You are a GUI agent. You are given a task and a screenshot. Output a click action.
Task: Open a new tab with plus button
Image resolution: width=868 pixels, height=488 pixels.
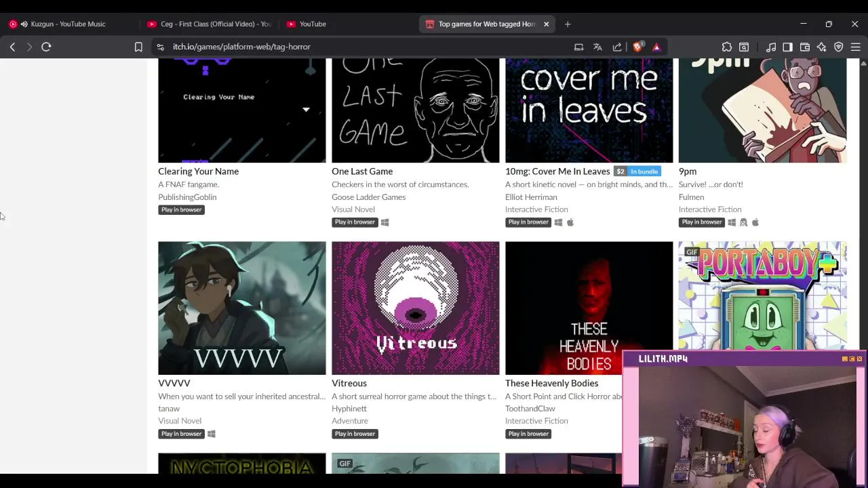click(x=568, y=24)
